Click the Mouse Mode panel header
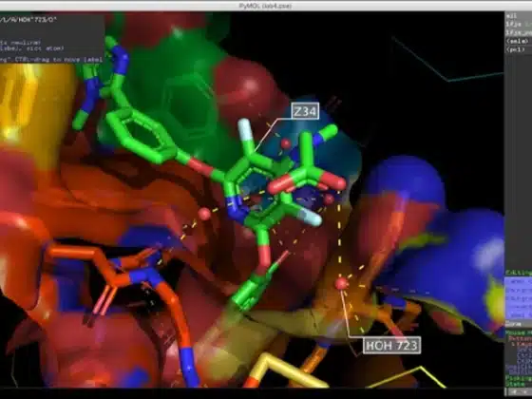Image resolution: width=532 pixels, height=399 pixels. [519, 332]
